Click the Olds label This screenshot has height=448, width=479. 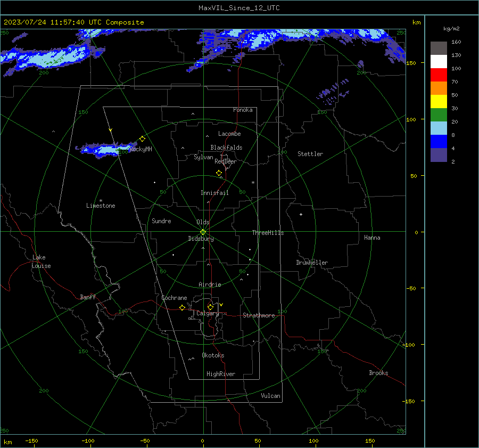[203, 222]
